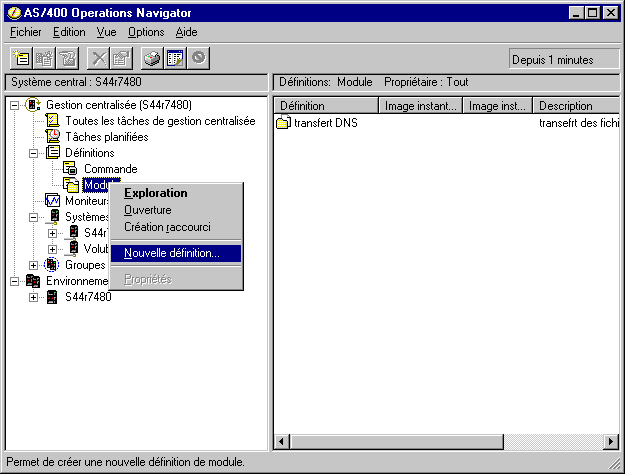Click the new definition toolbar icon
The height and width of the screenshot is (474, 625).
(x=21, y=59)
